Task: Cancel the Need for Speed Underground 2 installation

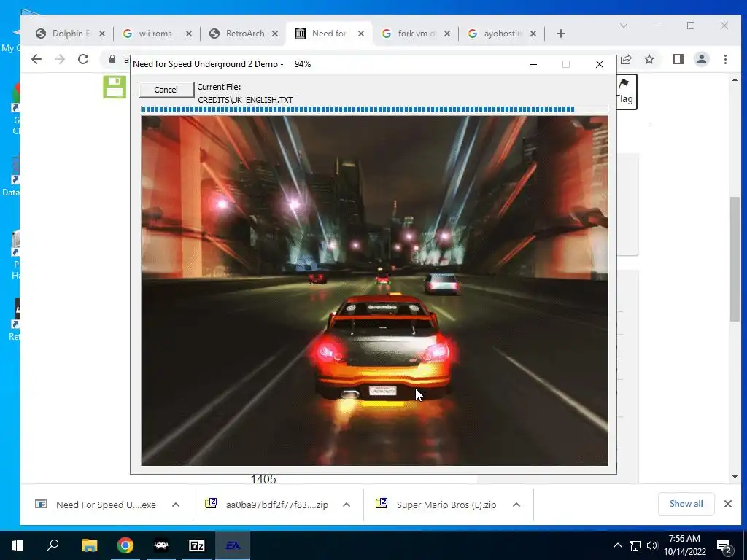Action: point(166,90)
